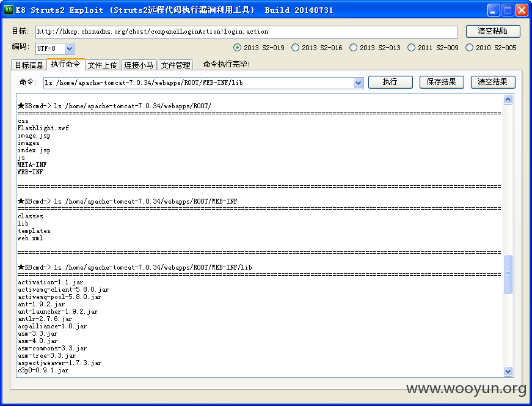Click the web.xml entry
Viewport: 532px width, 406px height.
30,238
